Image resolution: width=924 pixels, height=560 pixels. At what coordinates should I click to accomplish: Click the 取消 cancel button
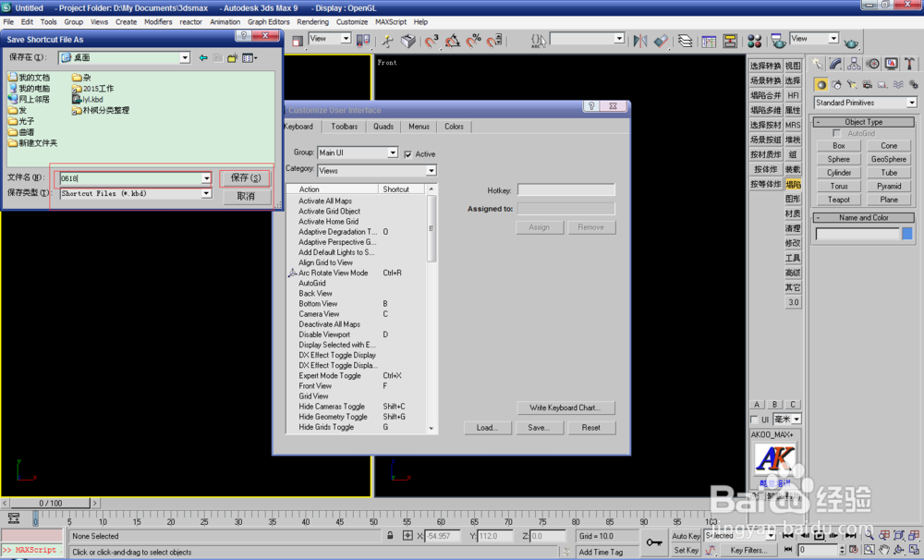(246, 196)
